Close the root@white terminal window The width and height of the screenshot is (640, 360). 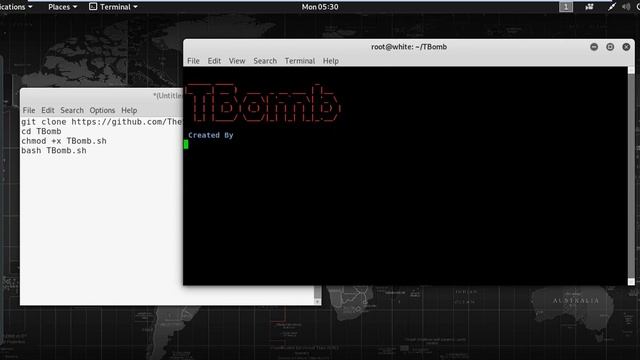pos(626,47)
